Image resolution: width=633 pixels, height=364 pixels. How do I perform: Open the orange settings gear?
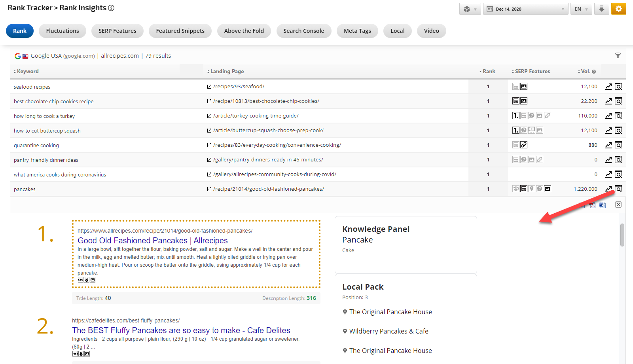tap(618, 9)
